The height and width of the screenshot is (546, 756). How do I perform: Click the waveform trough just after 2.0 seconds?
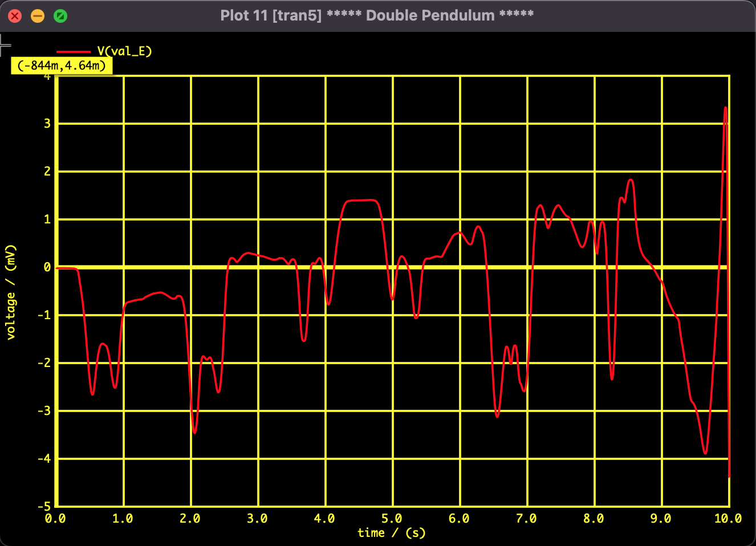[x=195, y=432]
